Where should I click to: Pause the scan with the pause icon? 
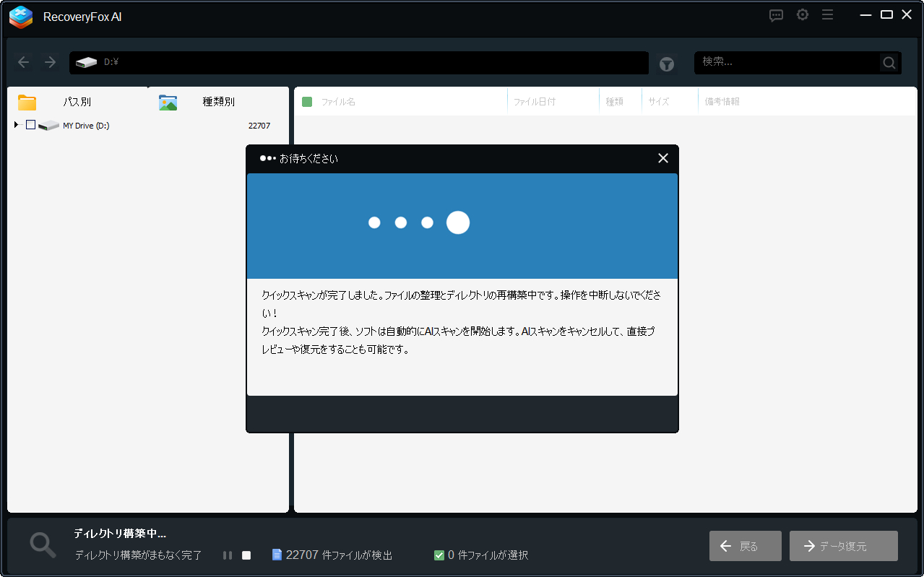tap(227, 555)
